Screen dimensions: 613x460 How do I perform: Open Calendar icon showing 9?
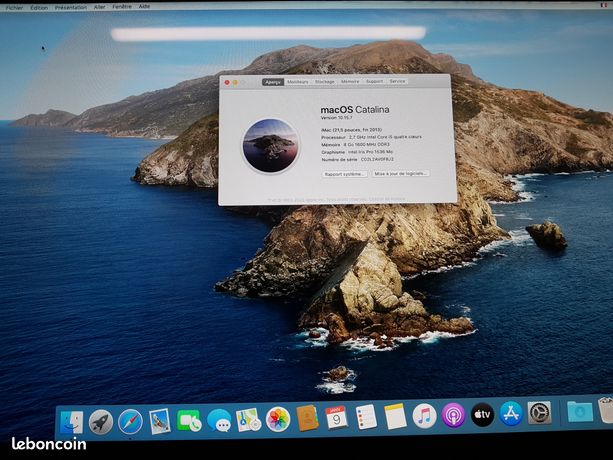[x=336, y=418]
